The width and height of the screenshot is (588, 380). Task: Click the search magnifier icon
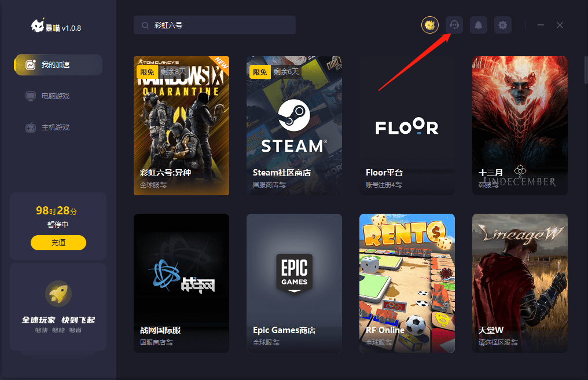(x=144, y=25)
